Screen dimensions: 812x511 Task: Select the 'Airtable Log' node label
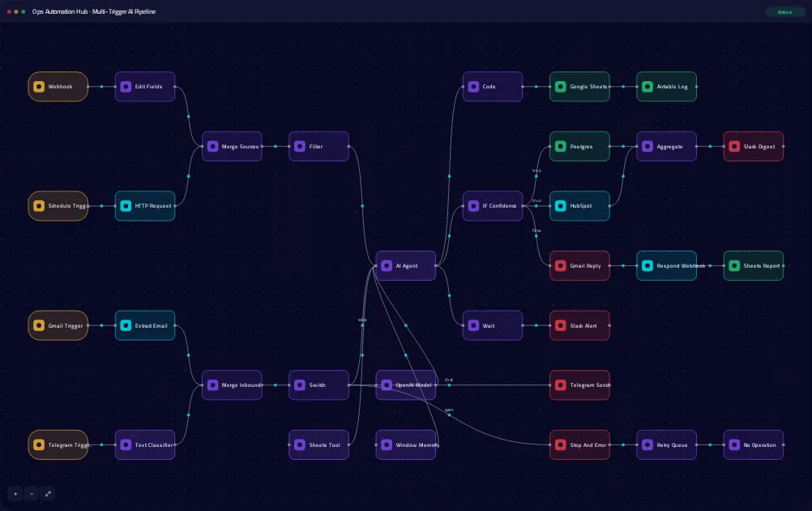672,87
